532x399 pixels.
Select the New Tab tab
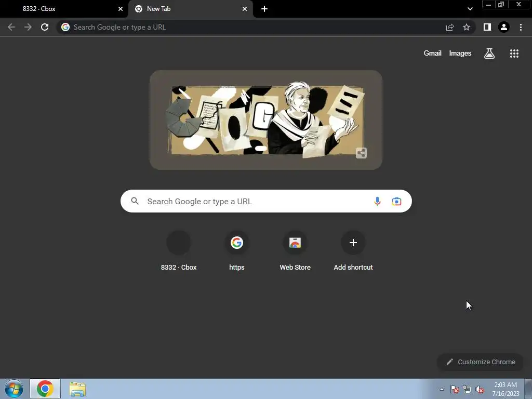(190, 9)
